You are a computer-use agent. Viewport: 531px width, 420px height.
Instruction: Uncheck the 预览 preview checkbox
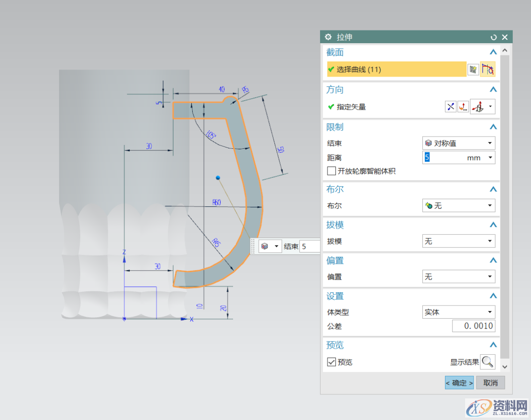(x=332, y=362)
